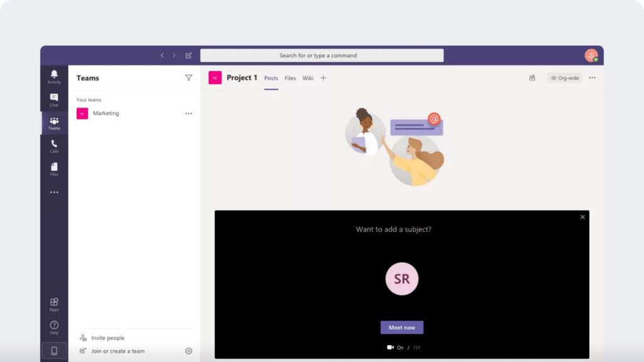Open the Teams section
This screenshot has height=362, width=644.
click(54, 123)
